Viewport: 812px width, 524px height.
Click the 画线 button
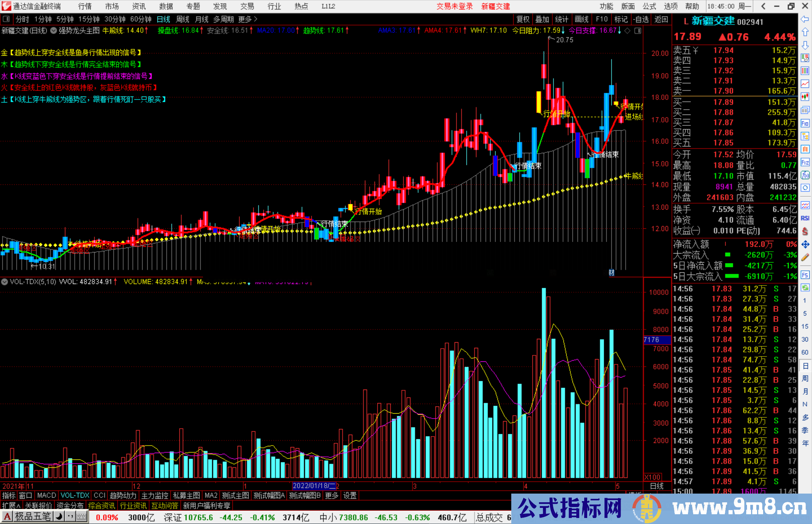[582, 19]
